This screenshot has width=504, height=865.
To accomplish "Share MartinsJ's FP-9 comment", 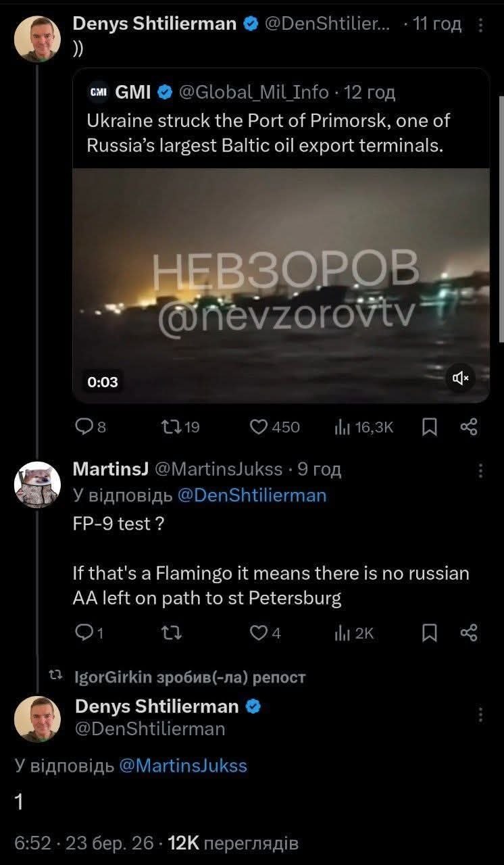I will pyautogui.click(x=468, y=633).
